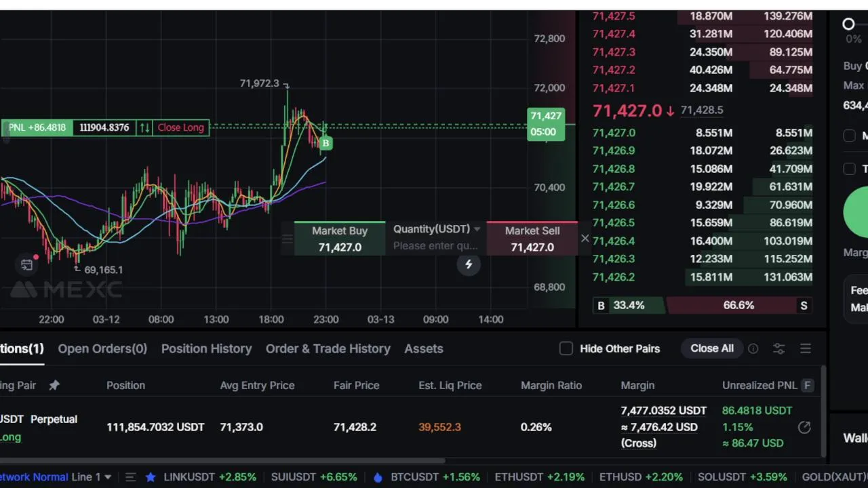This screenshot has height=488, width=868.
Task: Click the green B buy marker
Action: tap(325, 143)
